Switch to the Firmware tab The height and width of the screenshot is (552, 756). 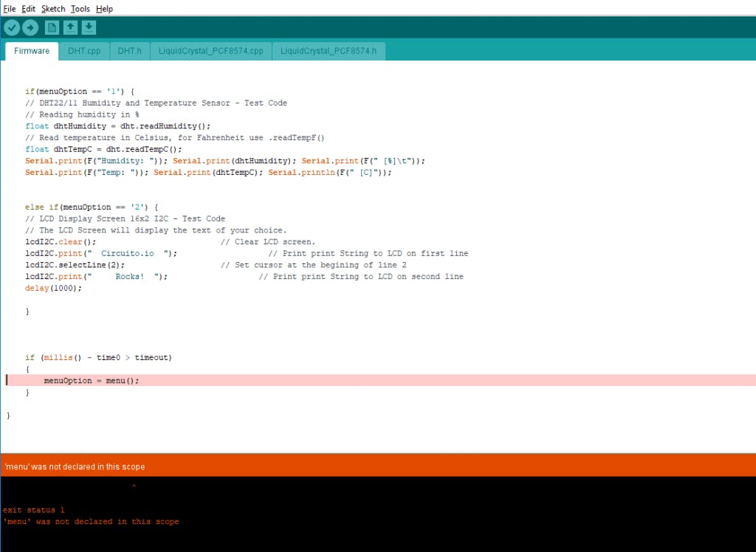tap(32, 51)
